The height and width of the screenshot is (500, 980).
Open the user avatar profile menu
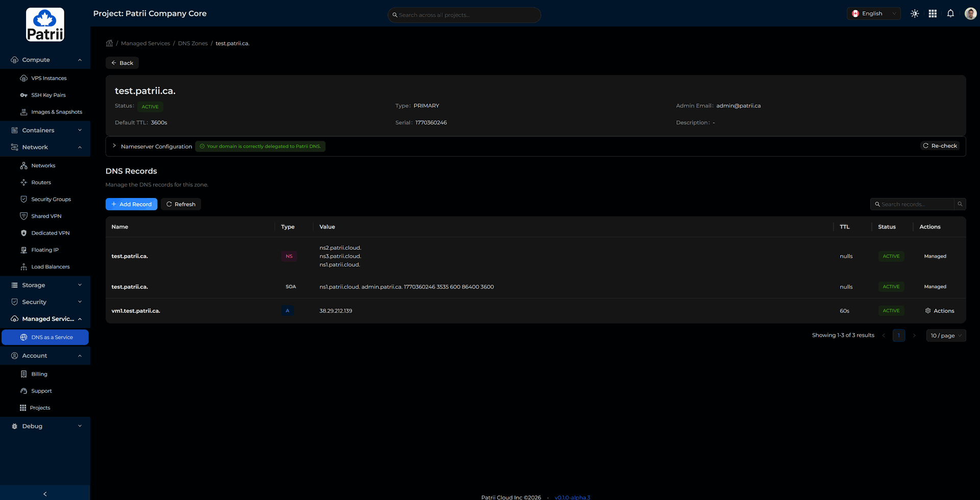pyautogui.click(x=970, y=14)
